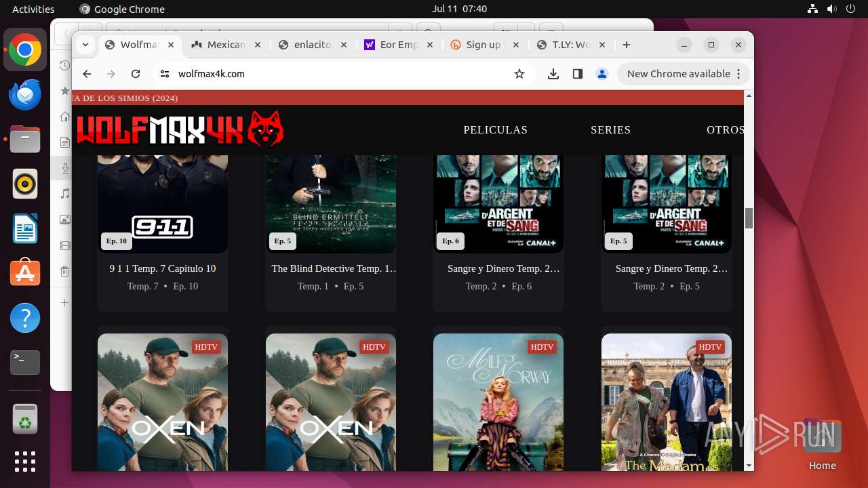868x488 pixels.
Task: Open Chrome downloads
Action: (x=553, y=74)
